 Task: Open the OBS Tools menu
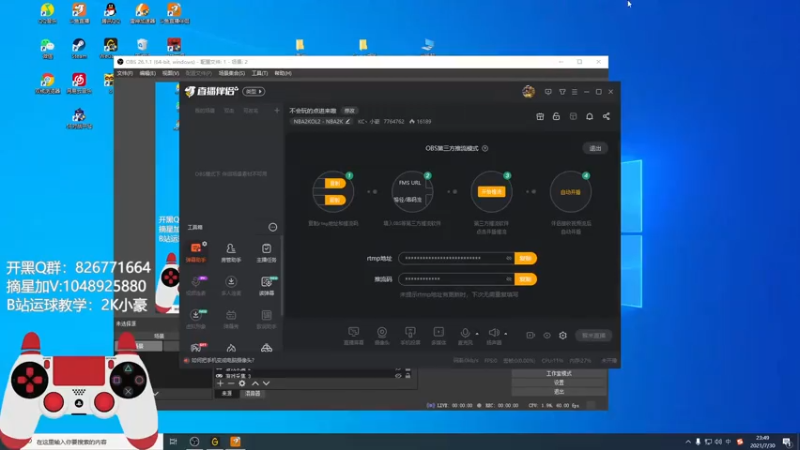[x=260, y=73]
